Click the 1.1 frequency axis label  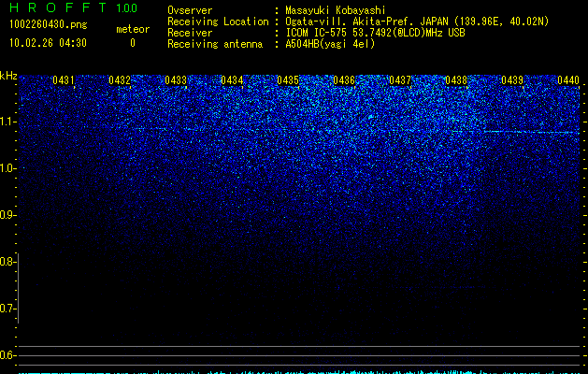tap(7, 122)
